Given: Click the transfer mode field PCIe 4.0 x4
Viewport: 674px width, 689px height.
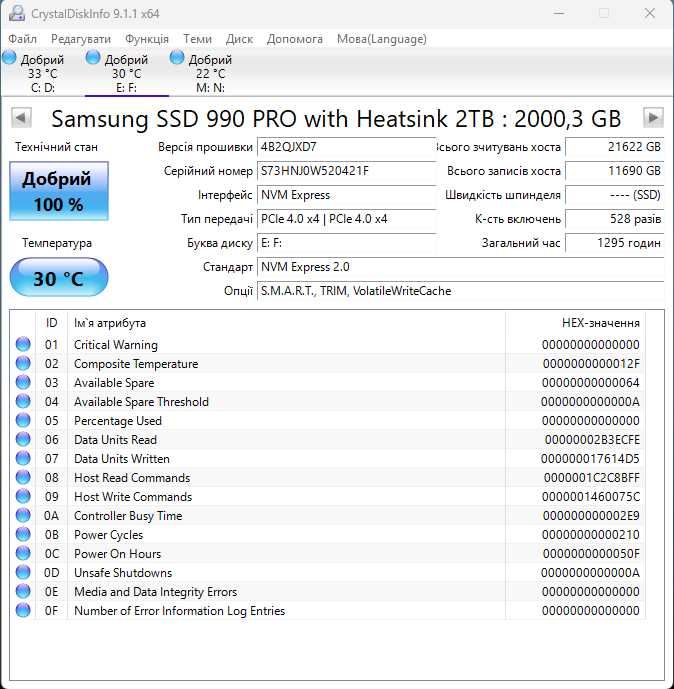Looking at the screenshot, I should point(346,219).
